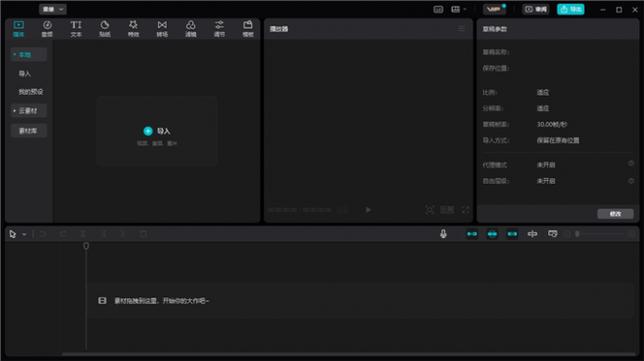
Task: Click the microphone record voiceover icon
Action: click(443, 234)
